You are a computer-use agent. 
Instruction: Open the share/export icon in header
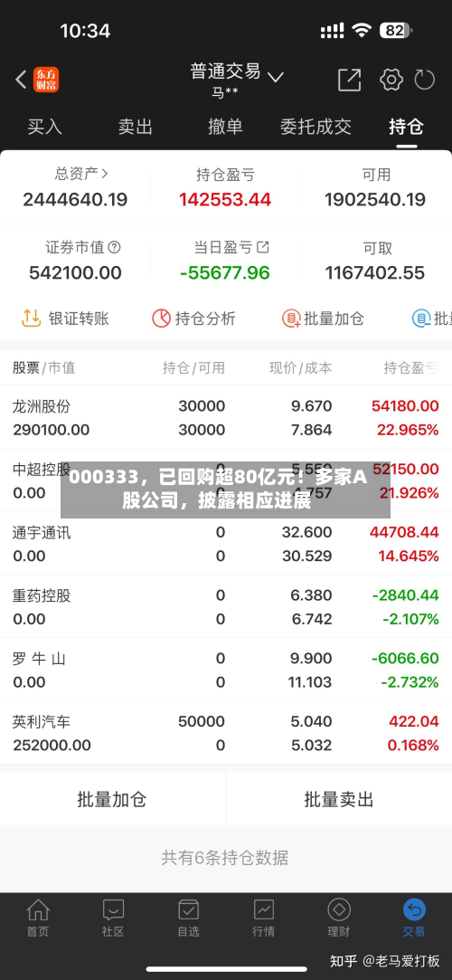point(350,80)
